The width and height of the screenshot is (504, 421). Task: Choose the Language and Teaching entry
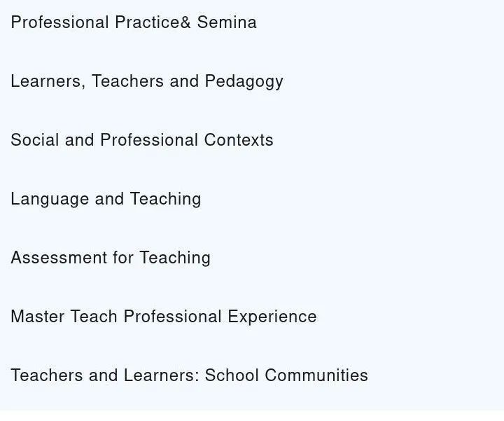tap(106, 199)
